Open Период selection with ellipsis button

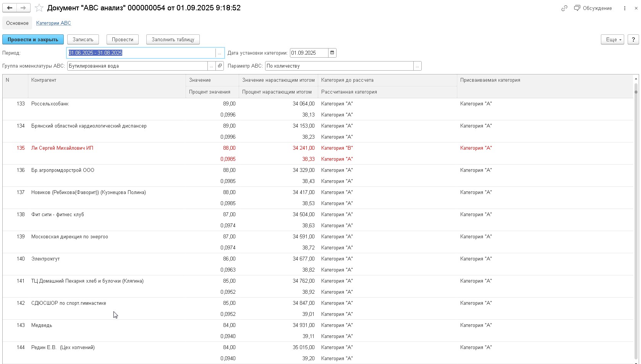[220, 53]
